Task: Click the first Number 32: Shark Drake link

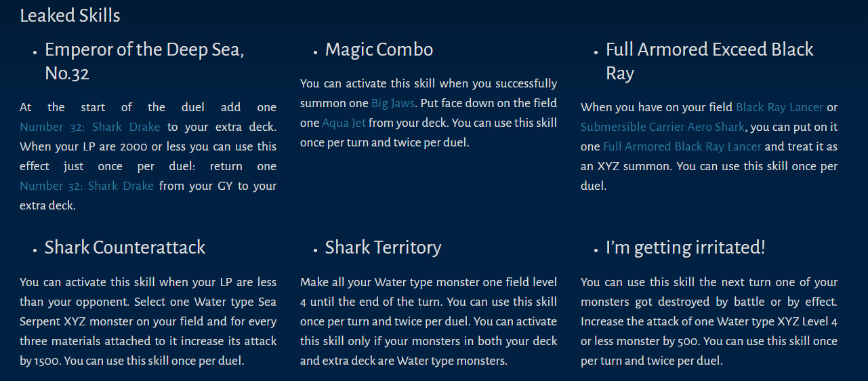Action: pos(89,127)
